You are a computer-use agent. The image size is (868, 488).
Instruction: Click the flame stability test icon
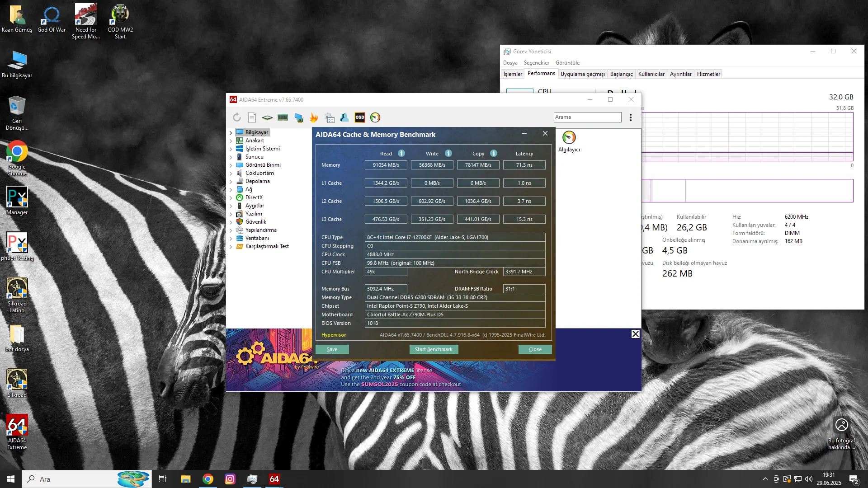(x=314, y=117)
